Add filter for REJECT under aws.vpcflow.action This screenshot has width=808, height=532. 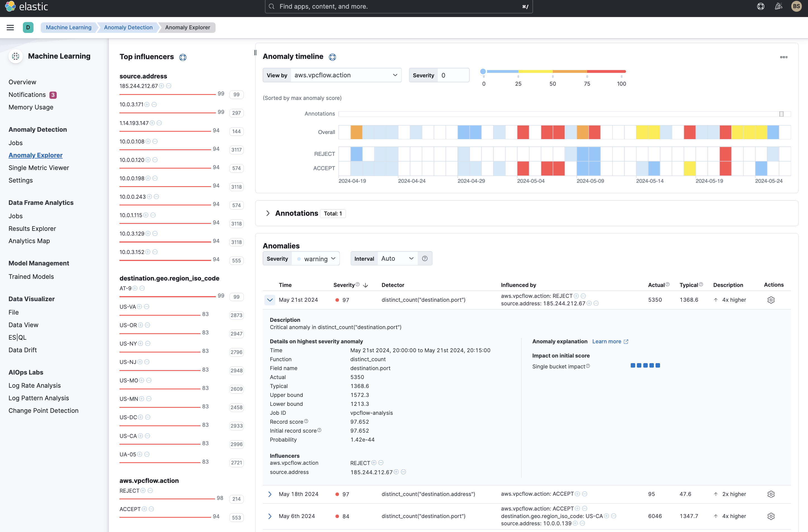click(143, 491)
